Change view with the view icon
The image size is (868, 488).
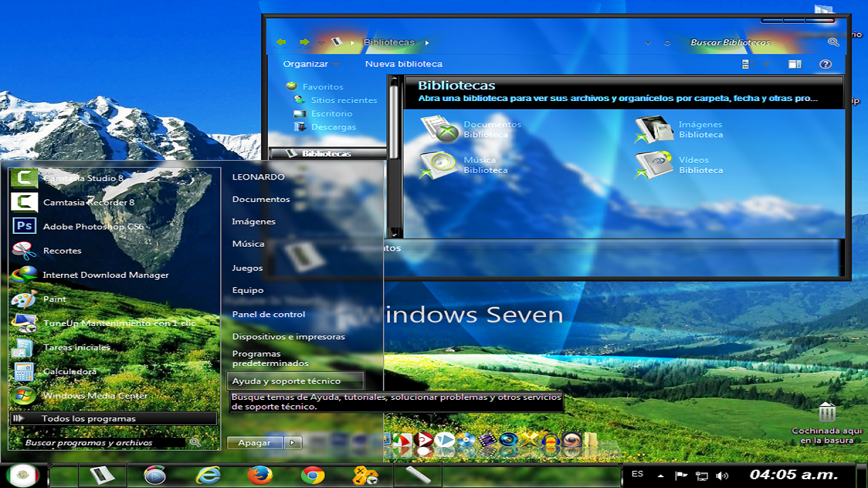tap(746, 64)
